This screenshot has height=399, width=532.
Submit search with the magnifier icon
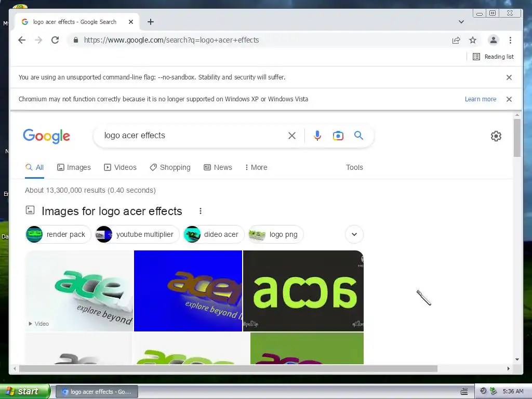pos(358,136)
